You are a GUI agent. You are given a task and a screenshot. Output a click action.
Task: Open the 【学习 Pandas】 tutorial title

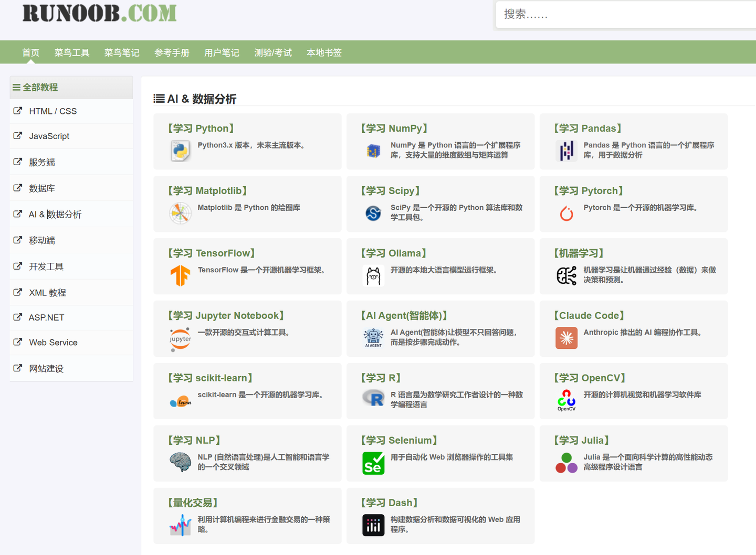588,129
